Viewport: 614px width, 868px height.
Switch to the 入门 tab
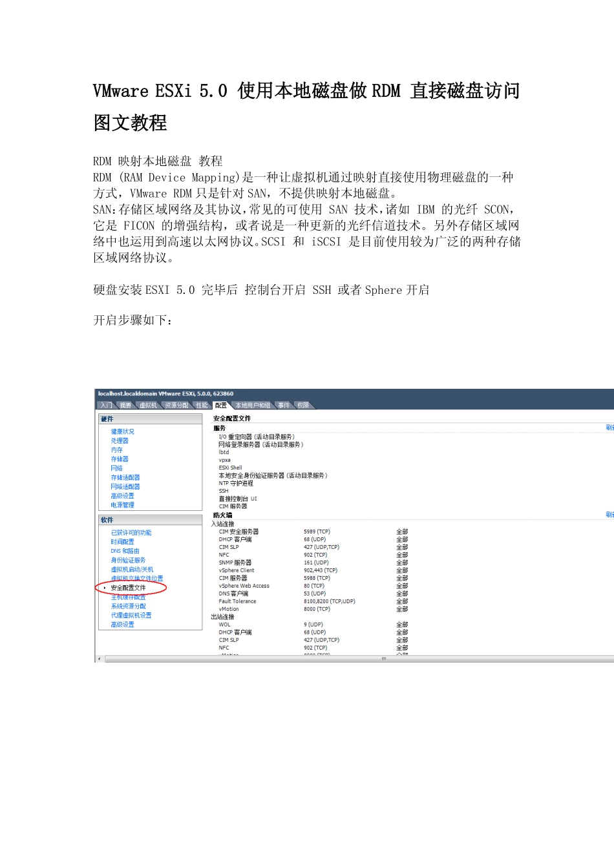105,406
